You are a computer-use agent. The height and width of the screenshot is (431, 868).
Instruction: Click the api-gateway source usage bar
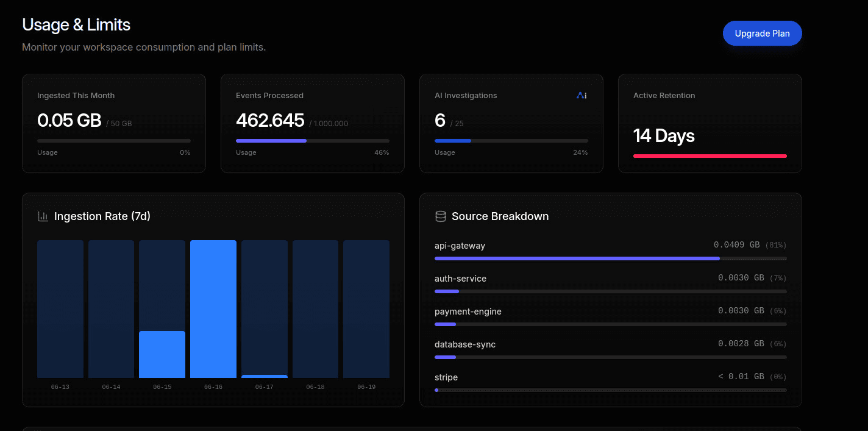(x=611, y=258)
